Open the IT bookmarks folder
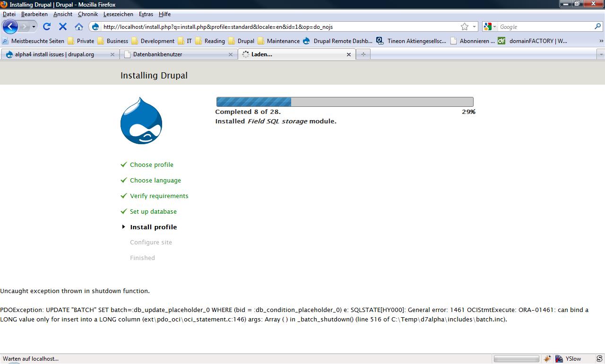Viewport: 605px width, 364px height. tap(185, 41)
